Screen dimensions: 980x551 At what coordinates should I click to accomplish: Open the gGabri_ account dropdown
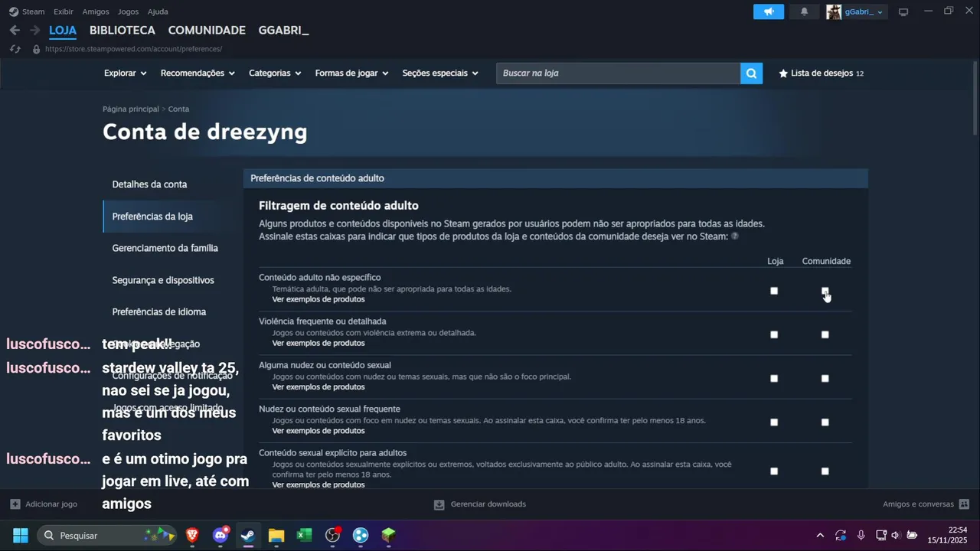coord(864,11)
